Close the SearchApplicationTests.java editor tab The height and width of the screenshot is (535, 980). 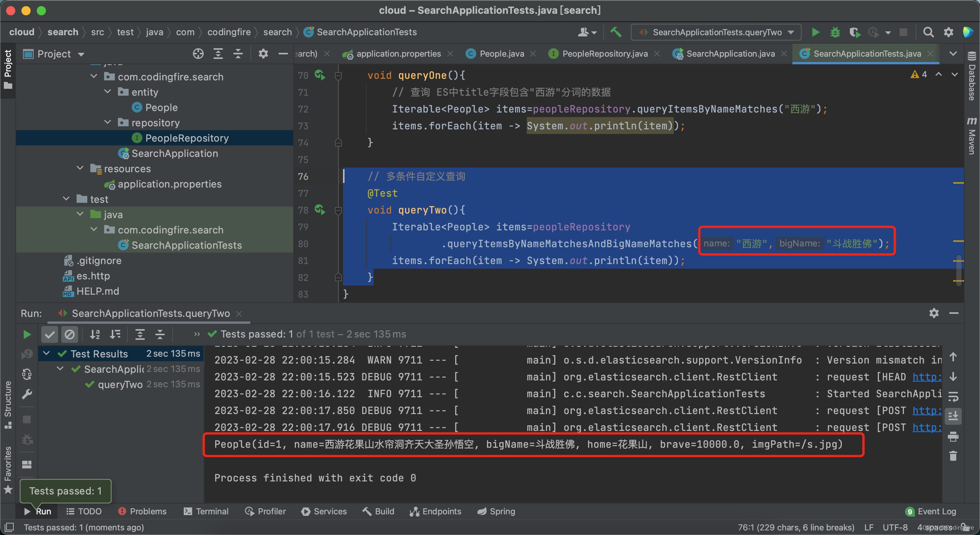[931, 54]
